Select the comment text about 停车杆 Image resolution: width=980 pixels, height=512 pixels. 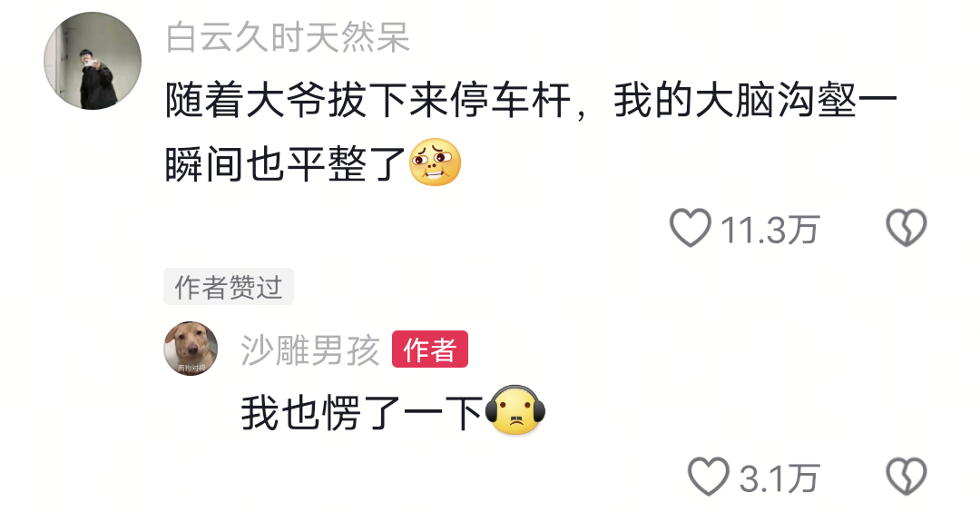[531, 133]
